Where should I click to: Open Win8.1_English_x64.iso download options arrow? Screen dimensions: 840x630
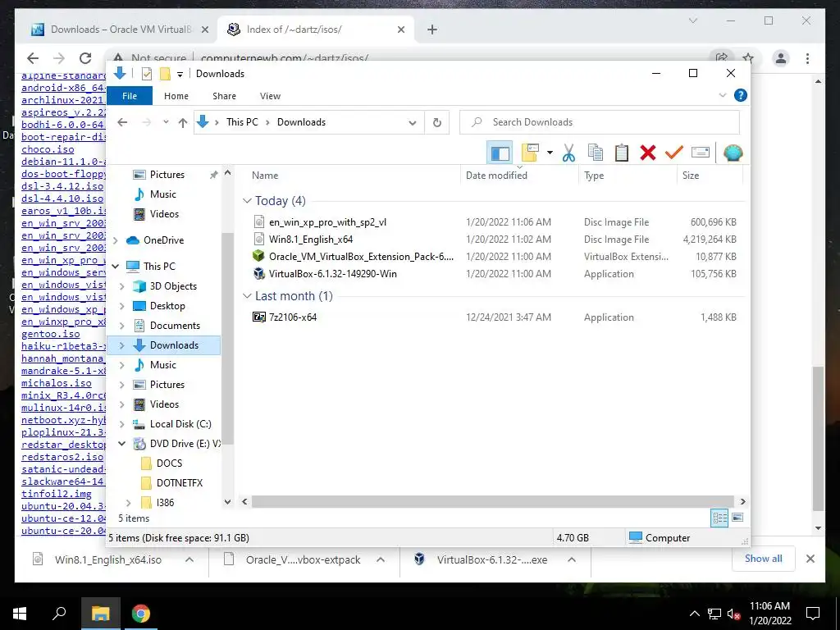point(189,559)
